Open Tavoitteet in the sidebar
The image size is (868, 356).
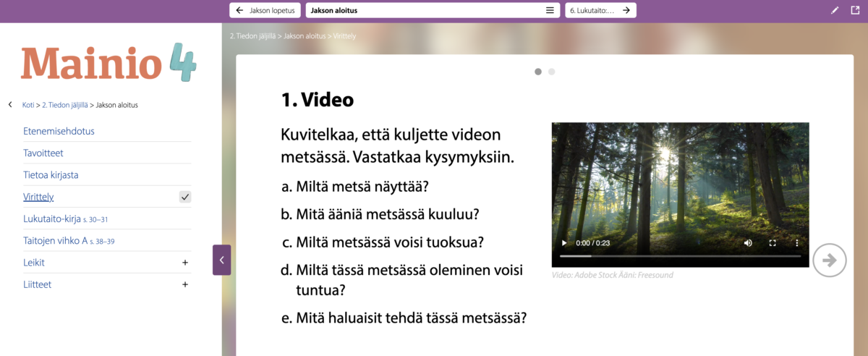click(43, 153)
